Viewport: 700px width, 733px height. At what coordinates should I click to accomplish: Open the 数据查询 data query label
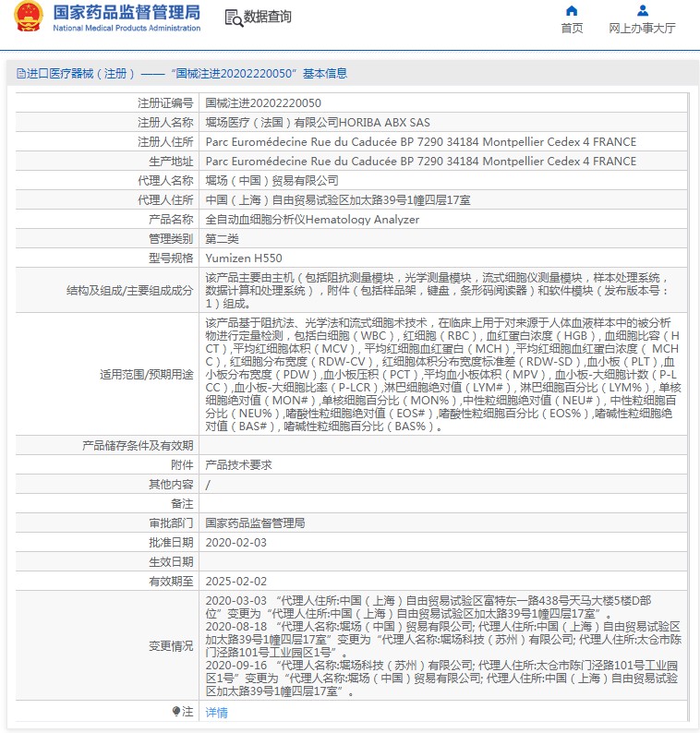(x=268, y=17)
